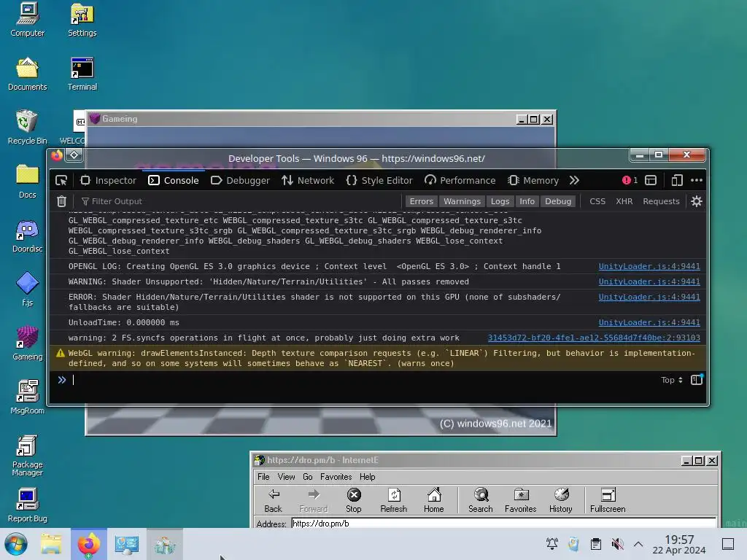Screen dimensions: 747x560
Task: Open the Package Manager shortcut
Action: click(x=27, y=455)
